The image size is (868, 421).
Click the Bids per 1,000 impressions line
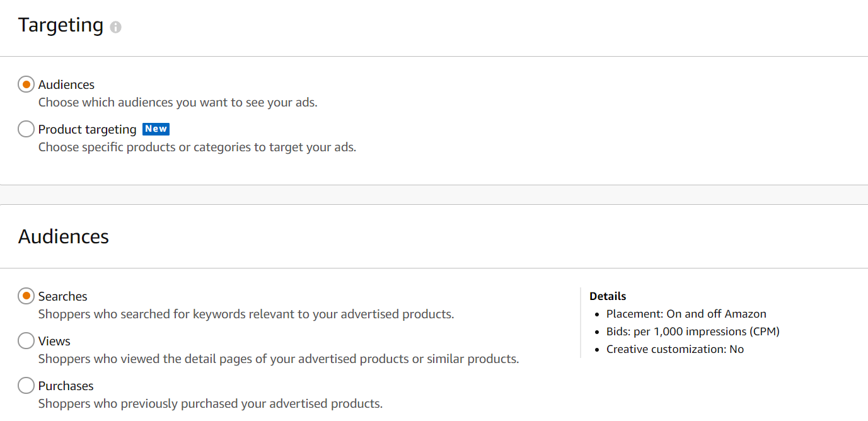coord(693,332)
